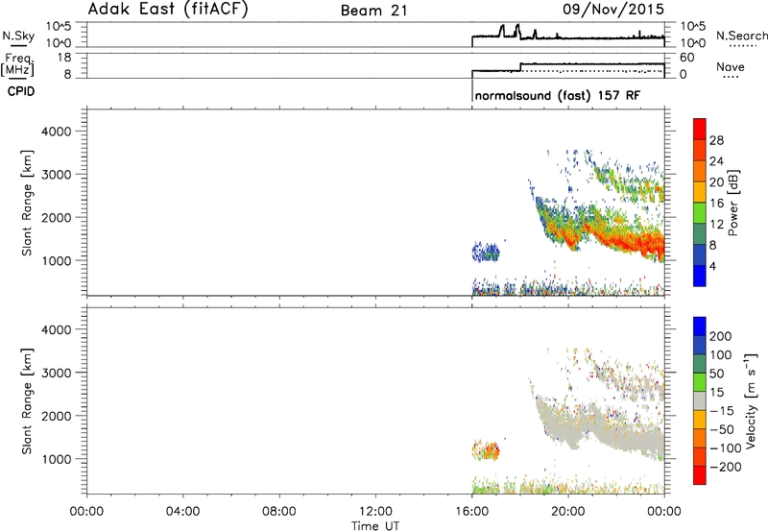768x532 pixels.
Task: Click the tall noise spike near 17:15 in the N.Sky plot
Action: (502, 31)
